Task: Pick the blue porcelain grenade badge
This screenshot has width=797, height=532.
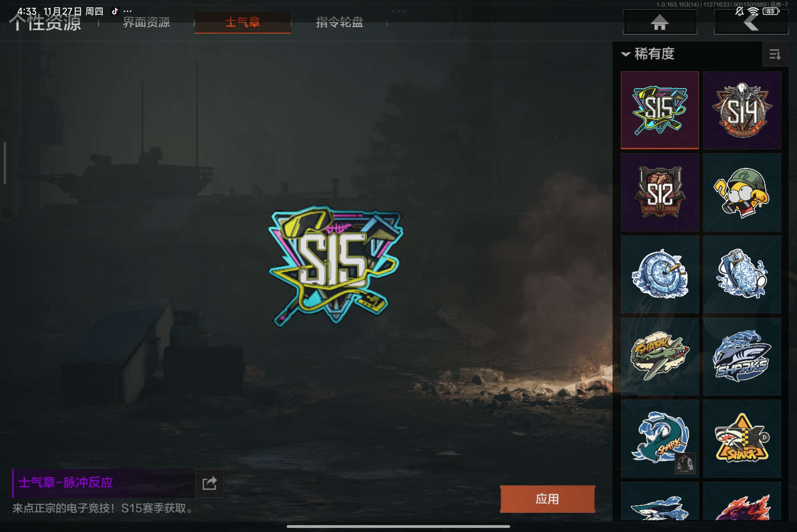Action: 742,274
